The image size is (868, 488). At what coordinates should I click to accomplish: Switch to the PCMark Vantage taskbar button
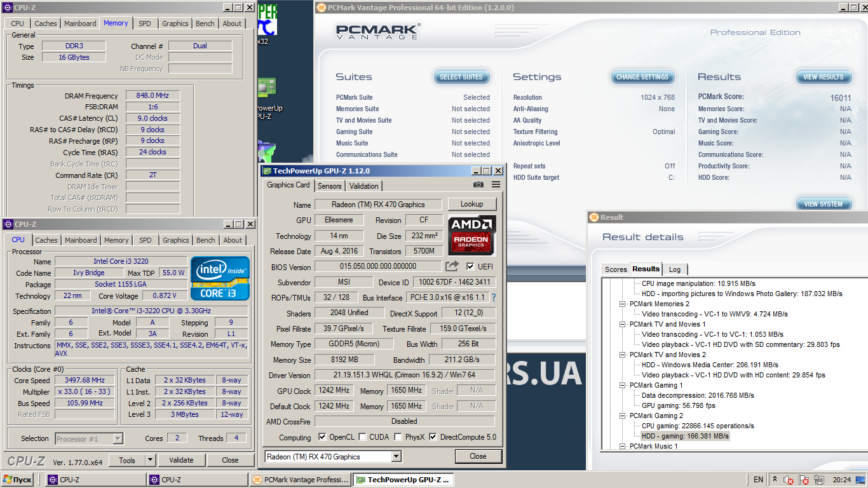tap(299, 480)
